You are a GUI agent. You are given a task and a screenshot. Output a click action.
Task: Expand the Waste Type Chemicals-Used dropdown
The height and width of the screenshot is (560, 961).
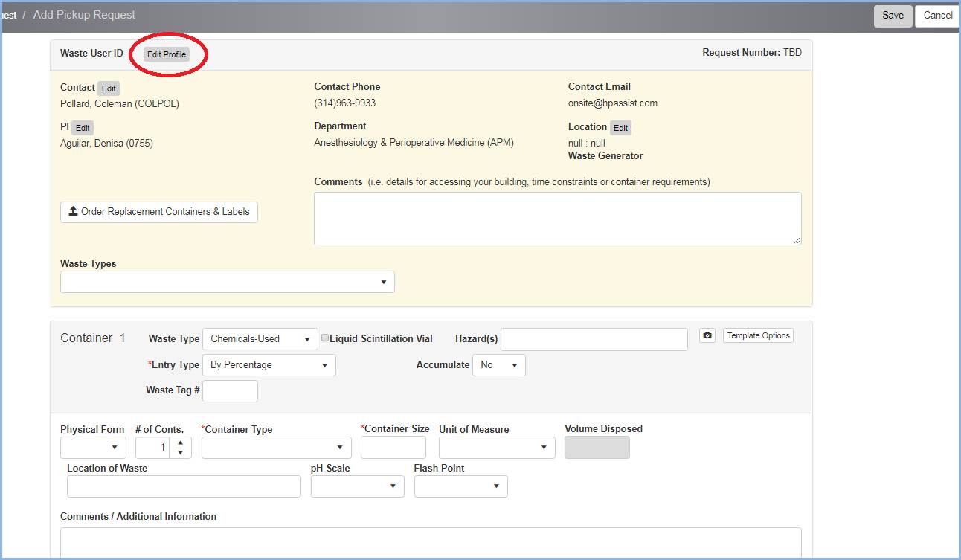[260, 339]
